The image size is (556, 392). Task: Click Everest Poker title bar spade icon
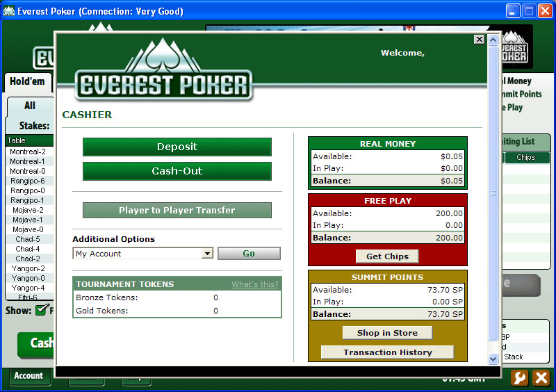pyautogui.click(x=8, y=11)
